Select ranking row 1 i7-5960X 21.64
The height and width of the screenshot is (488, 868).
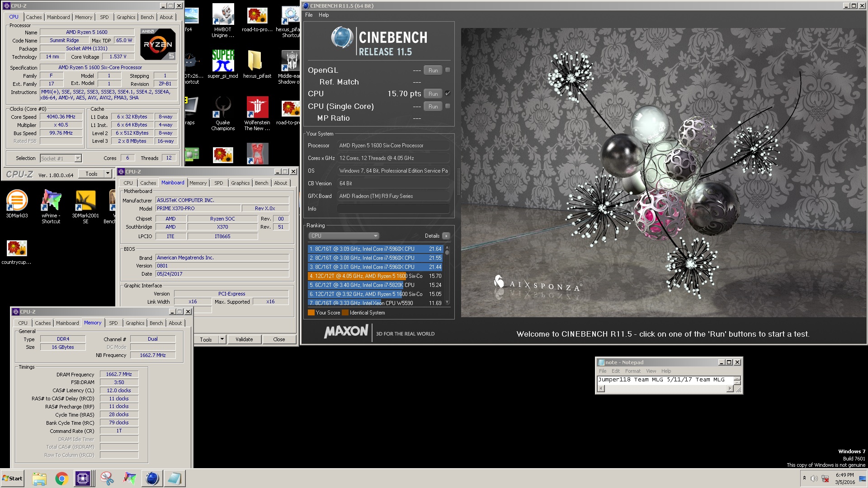(376, 249)
